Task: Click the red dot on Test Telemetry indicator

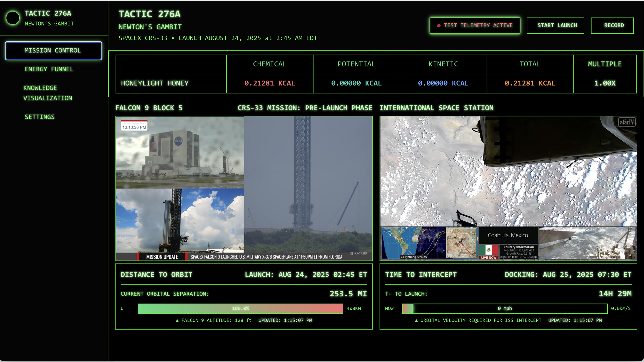Action: (x=439, y=25)
